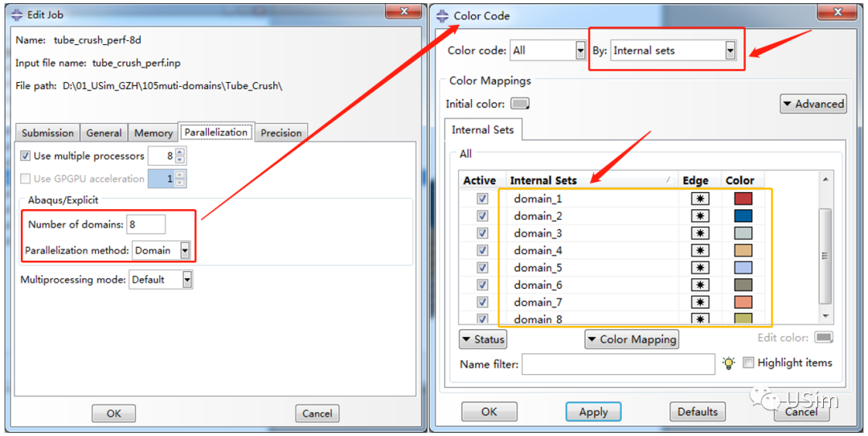Click color swatch for domain_7
The width and height of the screenshot is (868, 436).
point(743,302)
